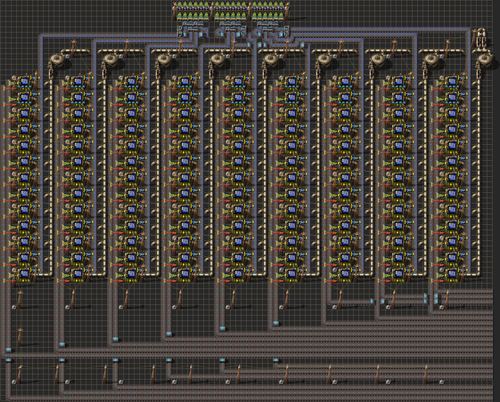Click the pipe-to-ground pair in the top-right corner
This screenshot has height=402, width=500.
[481, 41]
